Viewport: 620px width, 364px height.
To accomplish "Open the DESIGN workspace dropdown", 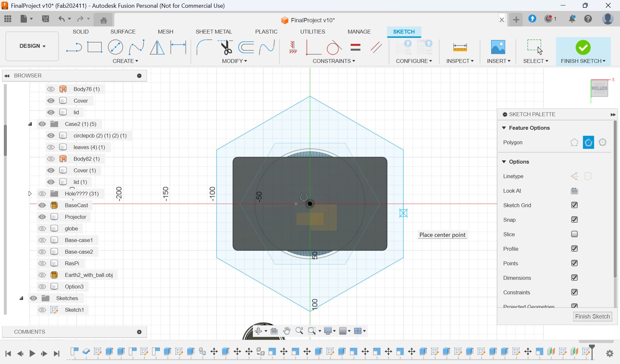I will [32, 46].
